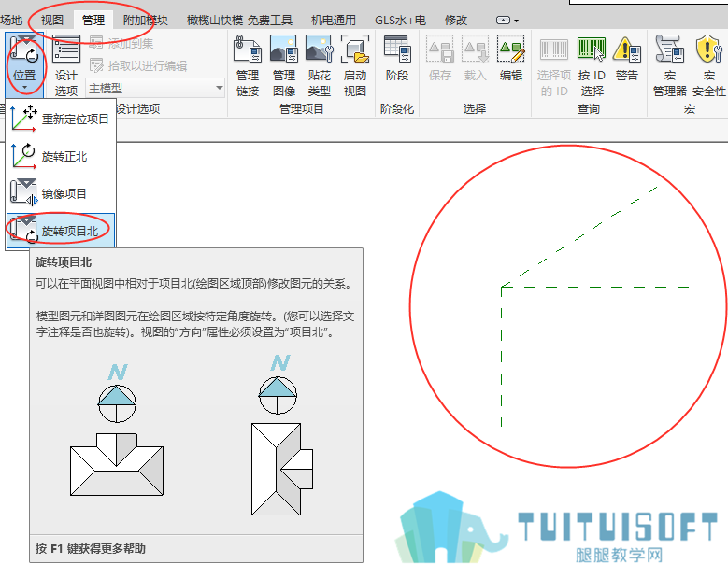Click the tooltip footer 按 F1 键获得更多帮助

(91, 548)
